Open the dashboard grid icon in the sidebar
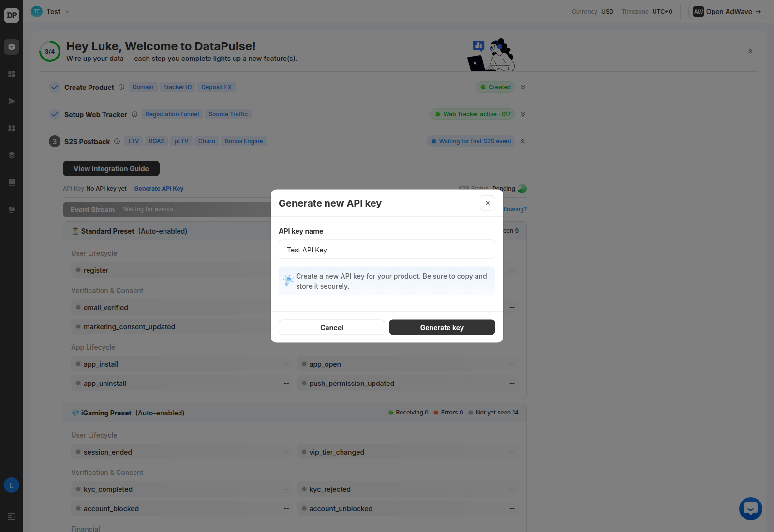The height and width of the screenshot is (532, 774). (12, 74)
